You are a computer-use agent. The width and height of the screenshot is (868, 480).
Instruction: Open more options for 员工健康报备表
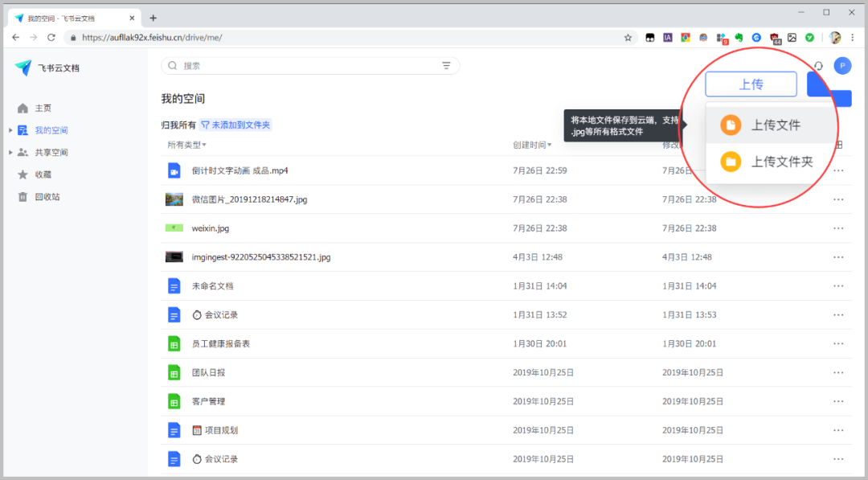pyautogui.click(x=838, y=344)
